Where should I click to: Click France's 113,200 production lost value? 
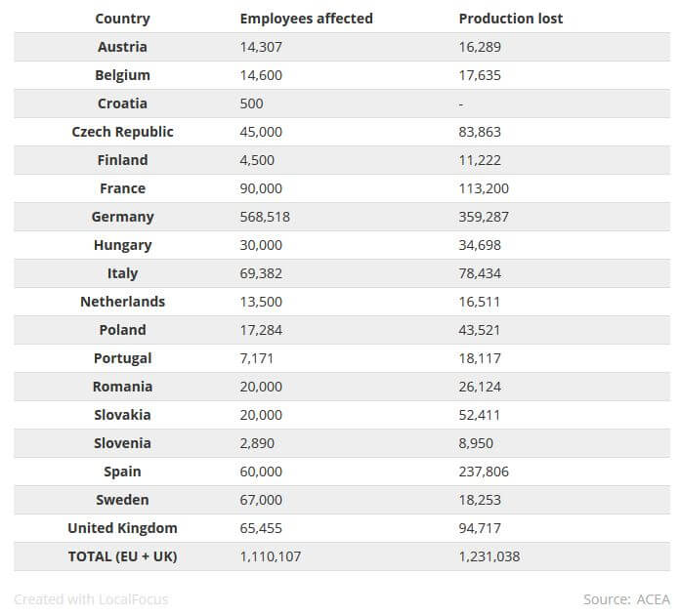(x=484, y=188)
